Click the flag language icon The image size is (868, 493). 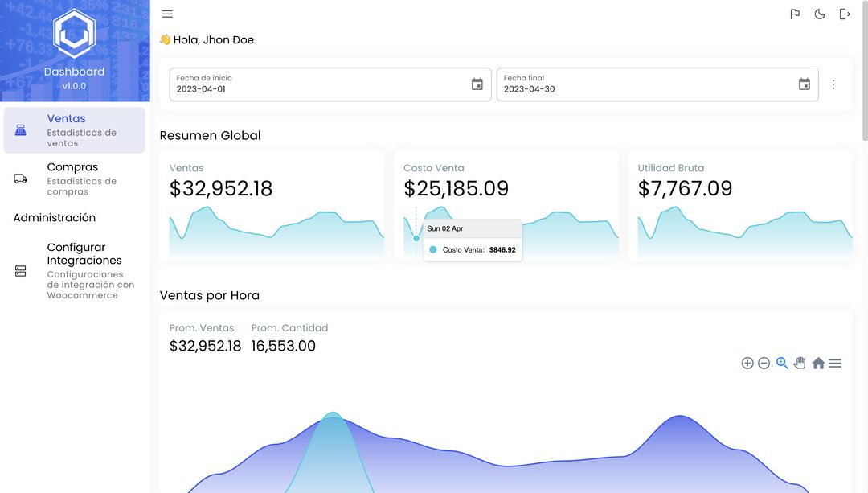click(795, 14)
